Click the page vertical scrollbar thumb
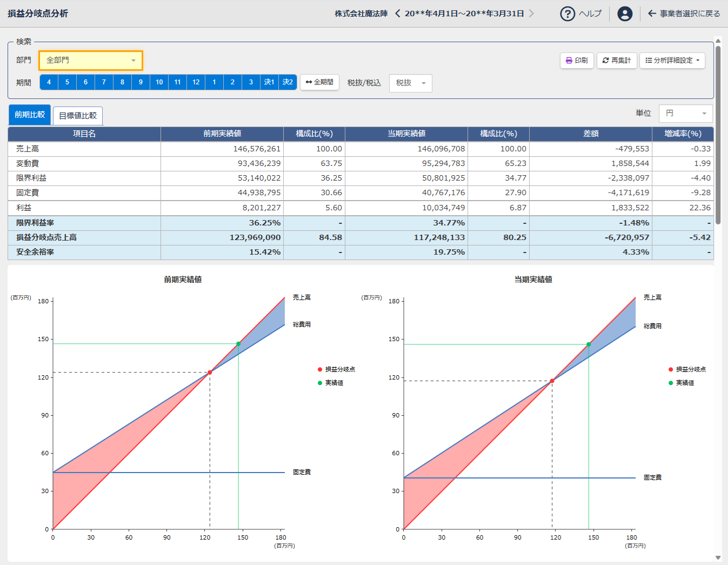 click(x=718, y=135)
